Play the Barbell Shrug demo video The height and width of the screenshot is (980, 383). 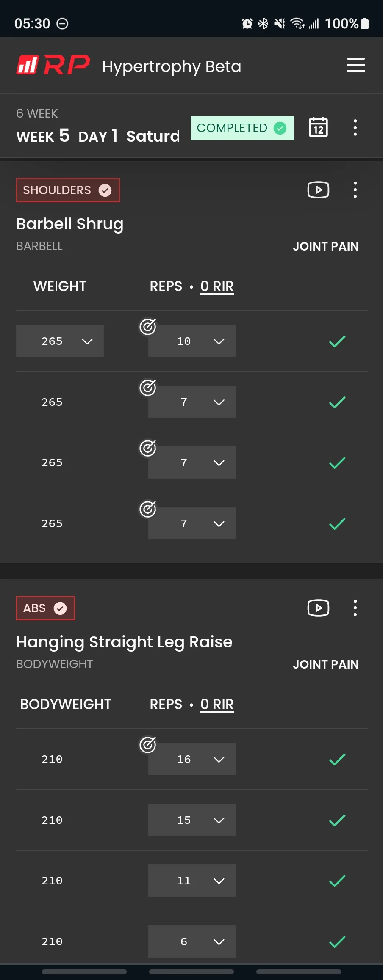click(x=318, y=190)
